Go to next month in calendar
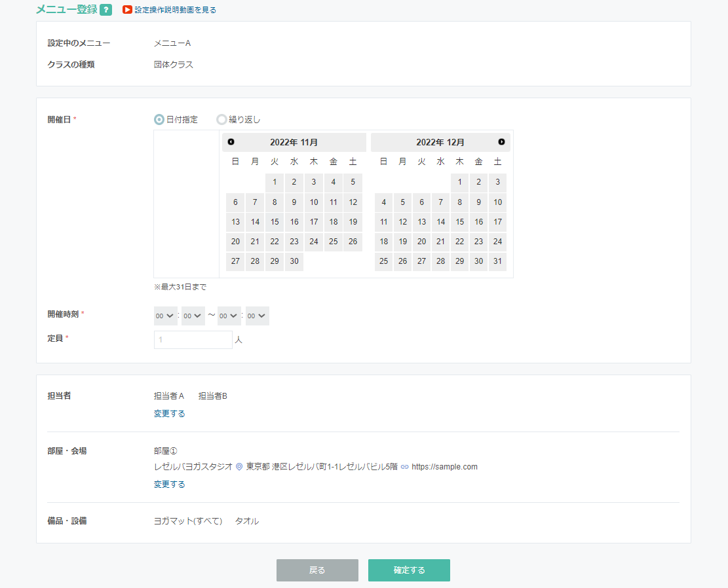Image resolution: width=728 pixels, height=588 pixels. point(501,142)
